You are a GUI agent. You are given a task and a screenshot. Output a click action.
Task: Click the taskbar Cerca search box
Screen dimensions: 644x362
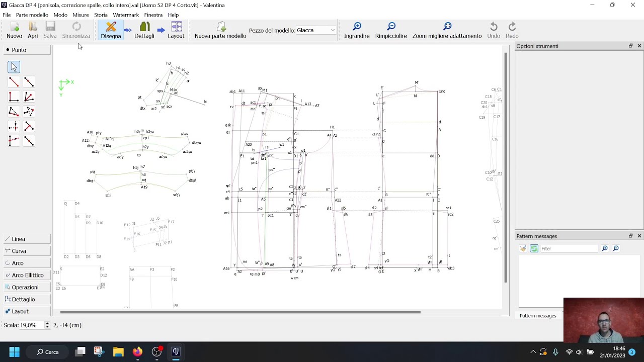coord(48,352)
